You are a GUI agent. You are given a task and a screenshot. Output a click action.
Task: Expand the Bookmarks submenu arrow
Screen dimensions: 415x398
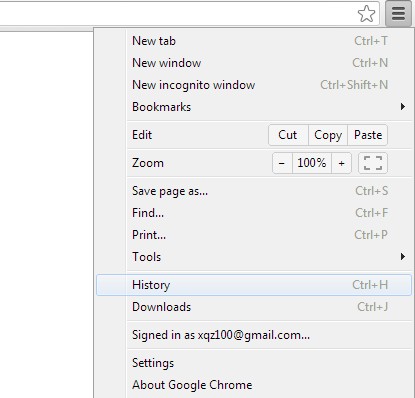coord(403,107)
